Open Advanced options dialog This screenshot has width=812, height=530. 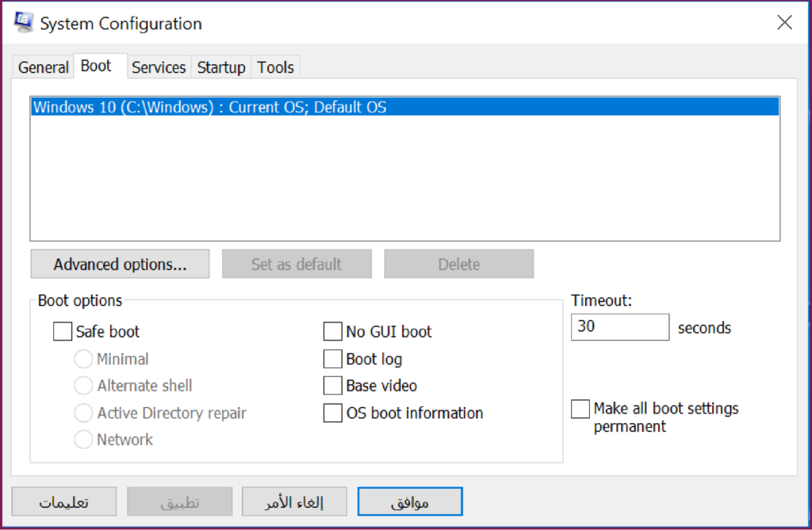pos(121,264)
